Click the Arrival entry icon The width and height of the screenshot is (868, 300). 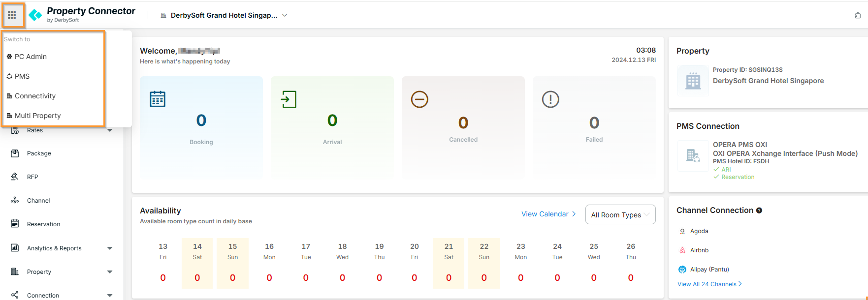click(x=289, y=99)
